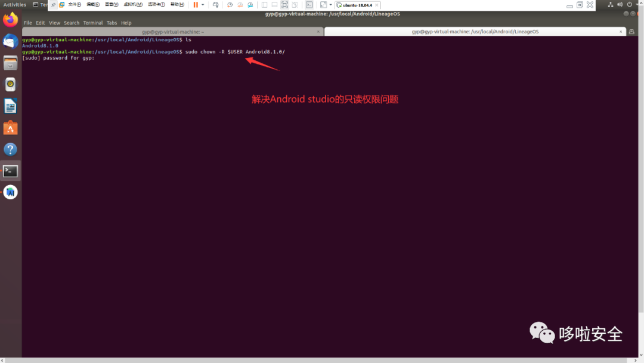
Task: Enter VMware full screen mode
Action: click(284, 5)
